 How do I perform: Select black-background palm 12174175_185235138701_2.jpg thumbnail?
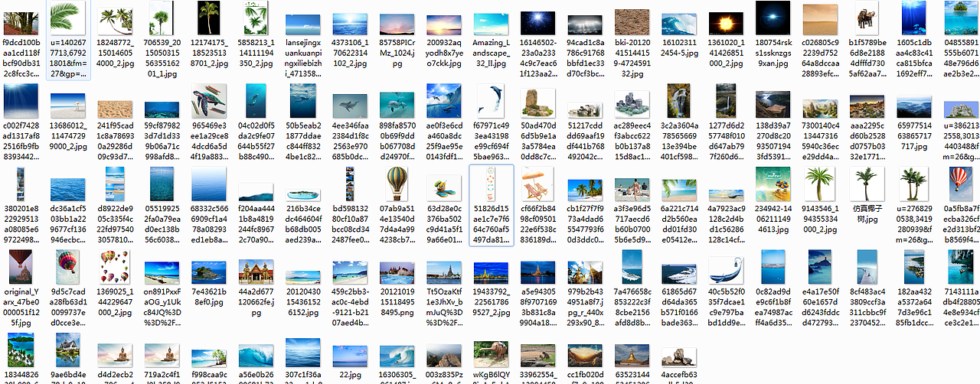tap(209, 17)
